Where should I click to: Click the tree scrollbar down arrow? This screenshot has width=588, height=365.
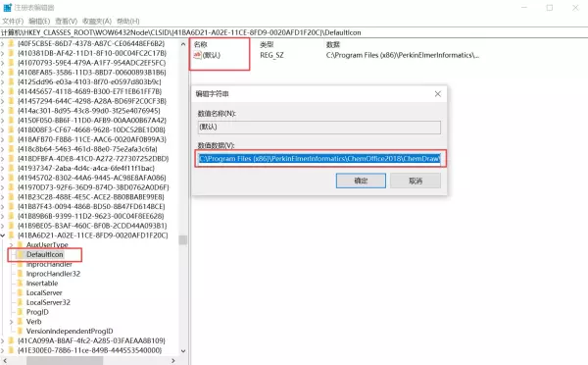(x=183, y=350)
